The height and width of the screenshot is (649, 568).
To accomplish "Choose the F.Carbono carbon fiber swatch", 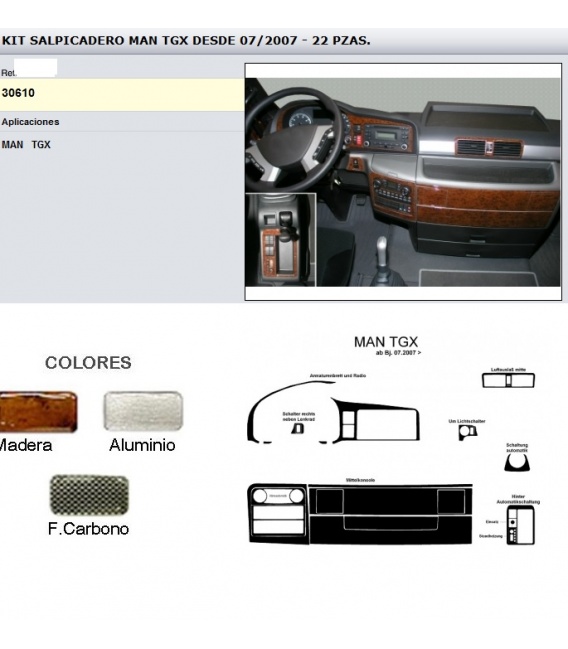I will point(89,495).
